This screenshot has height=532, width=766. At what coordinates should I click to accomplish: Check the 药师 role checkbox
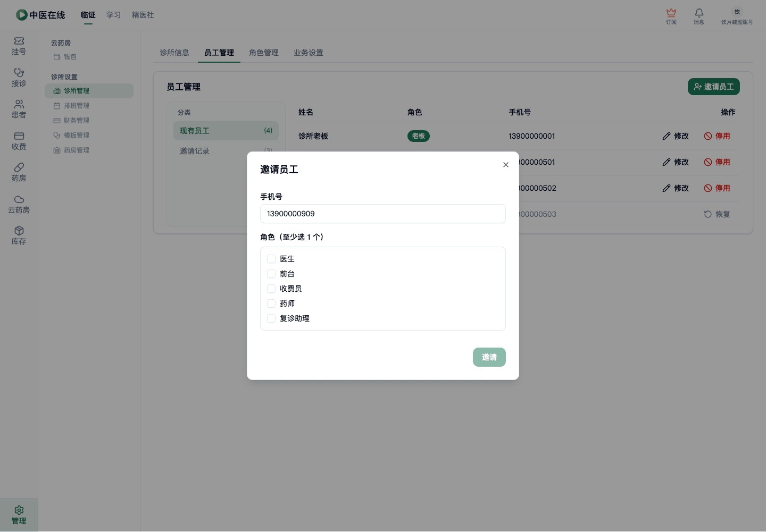pyautogui.click(x=271, y=303)
